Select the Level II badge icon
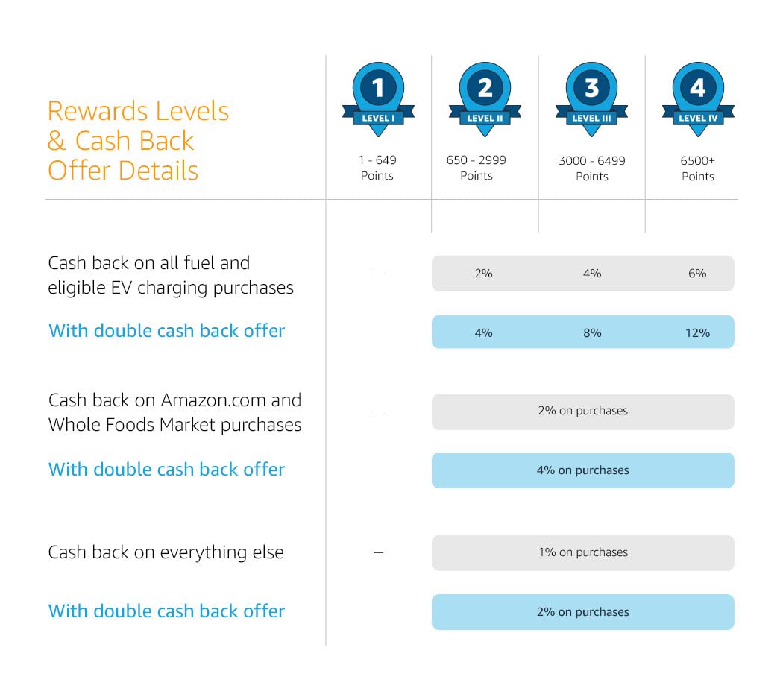 click(485, 99)
